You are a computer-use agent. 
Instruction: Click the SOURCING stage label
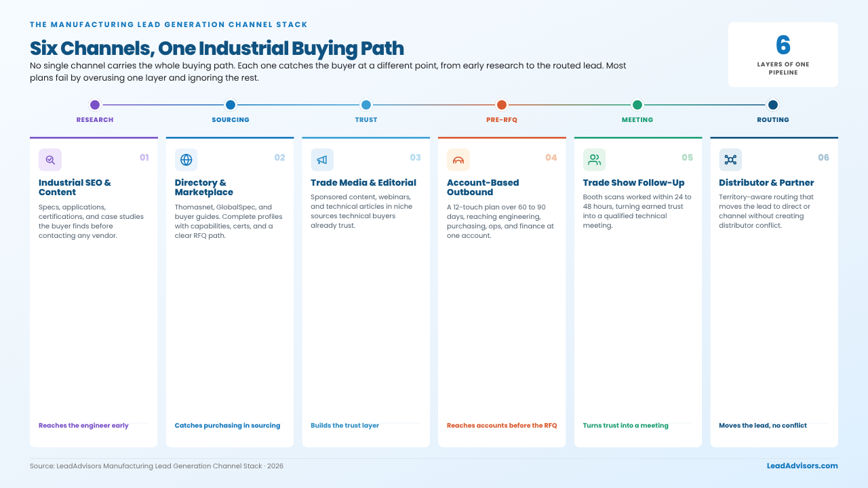[x=231, y=120]
